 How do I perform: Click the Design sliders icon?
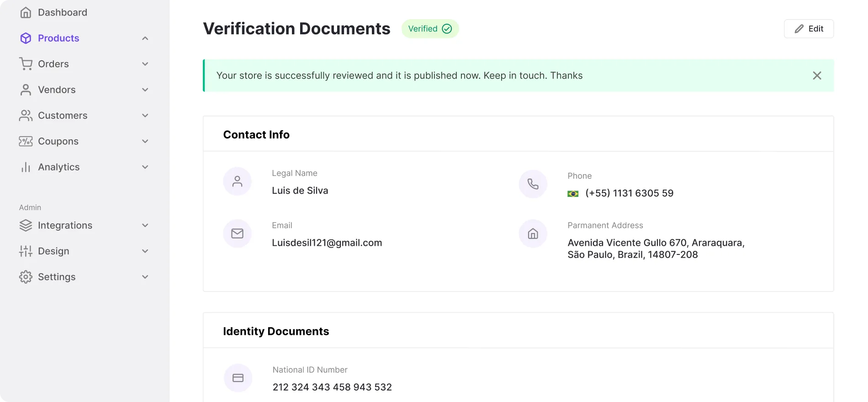coord(26,251)
